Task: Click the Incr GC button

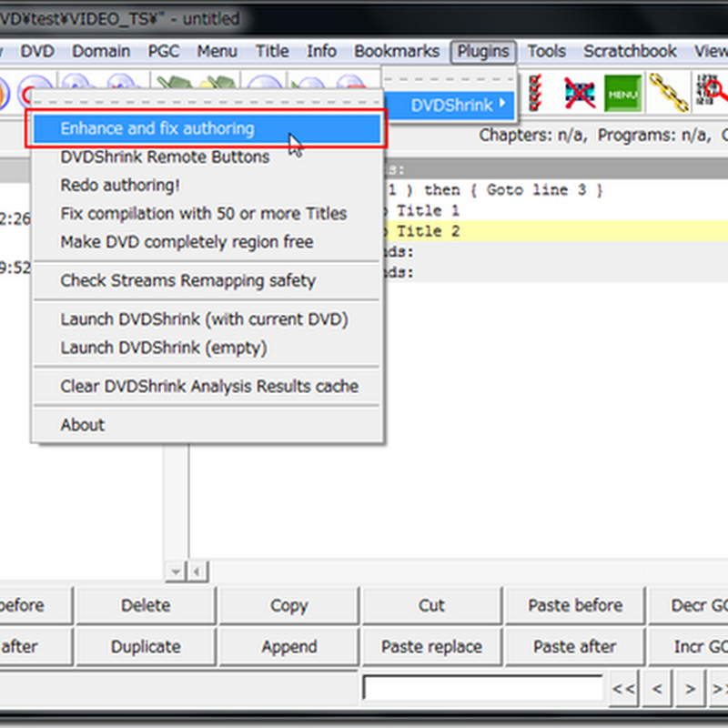Action: [x=689, y=647]
